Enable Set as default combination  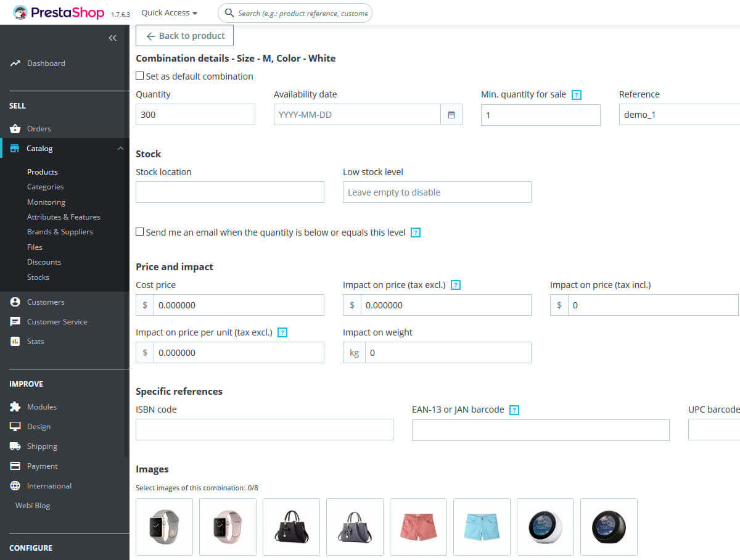coord(139,76)
